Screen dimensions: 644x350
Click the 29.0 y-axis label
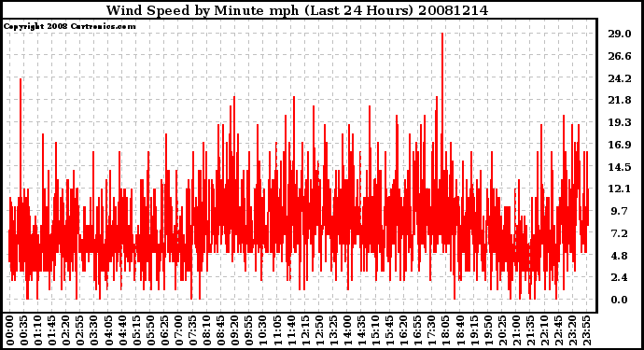[x=620, y=34]
